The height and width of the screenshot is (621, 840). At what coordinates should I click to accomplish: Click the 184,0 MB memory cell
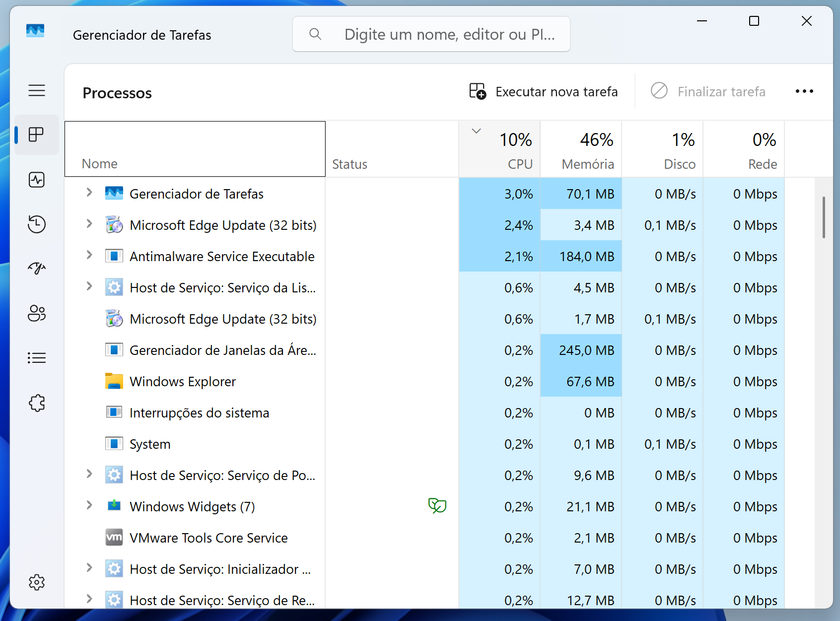pyautogui.click(x=581, y=256)
